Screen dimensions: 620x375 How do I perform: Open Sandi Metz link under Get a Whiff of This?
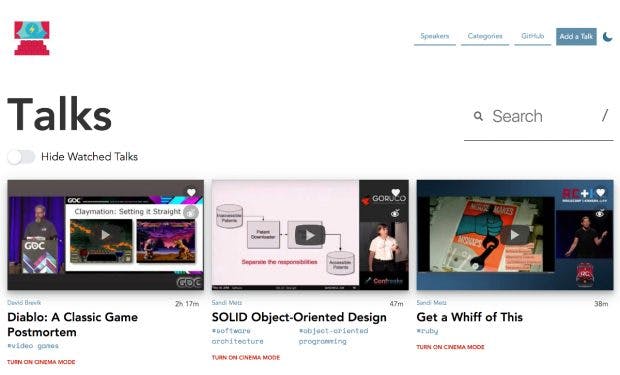pyautogui.click(x=431, y=303)
